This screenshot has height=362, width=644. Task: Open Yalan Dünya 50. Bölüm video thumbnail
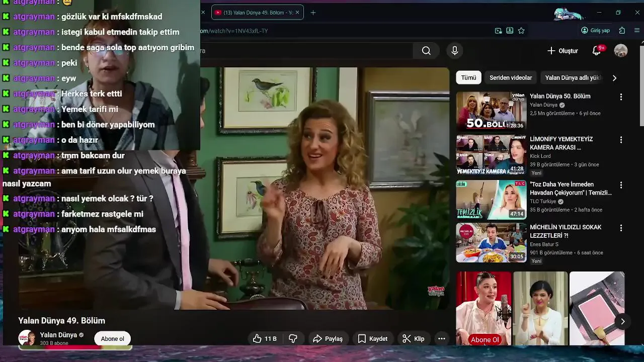pos(491,111)
